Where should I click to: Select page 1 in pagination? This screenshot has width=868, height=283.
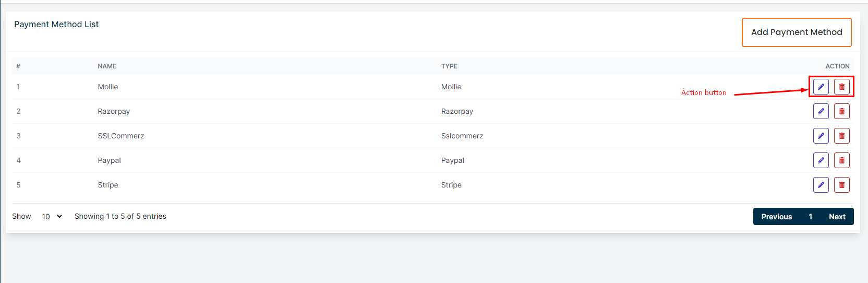(x=810, y=217)
